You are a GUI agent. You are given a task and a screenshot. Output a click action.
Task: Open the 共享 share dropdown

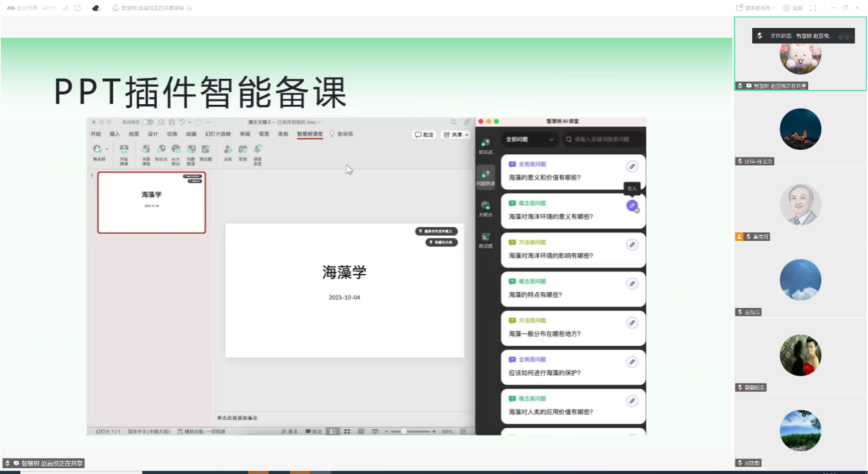[x=455, y=135]
